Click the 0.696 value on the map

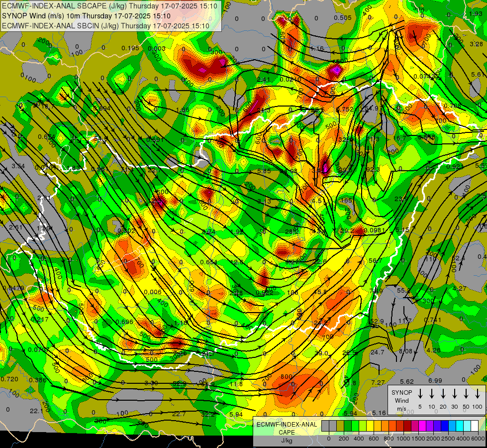(124, 322)
